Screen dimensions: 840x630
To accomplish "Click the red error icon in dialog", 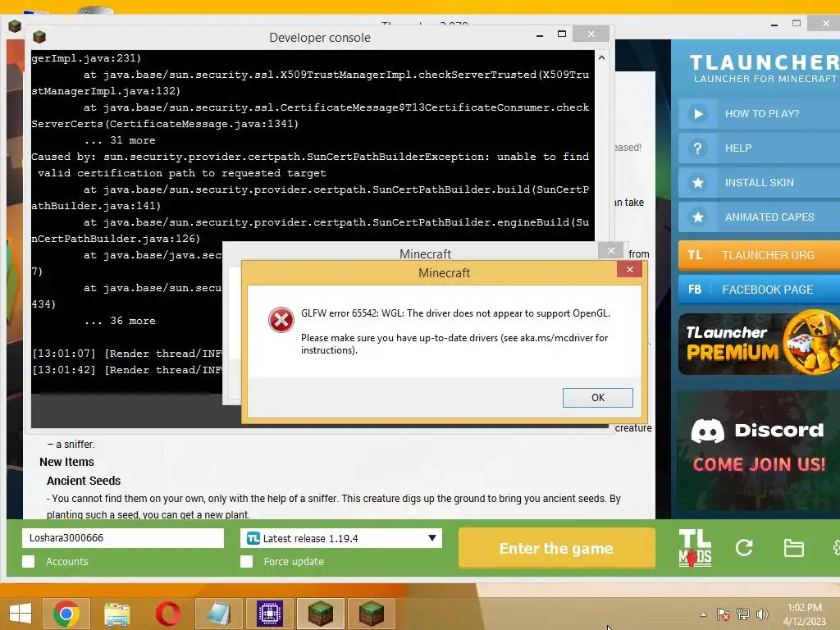I will 281,320.
